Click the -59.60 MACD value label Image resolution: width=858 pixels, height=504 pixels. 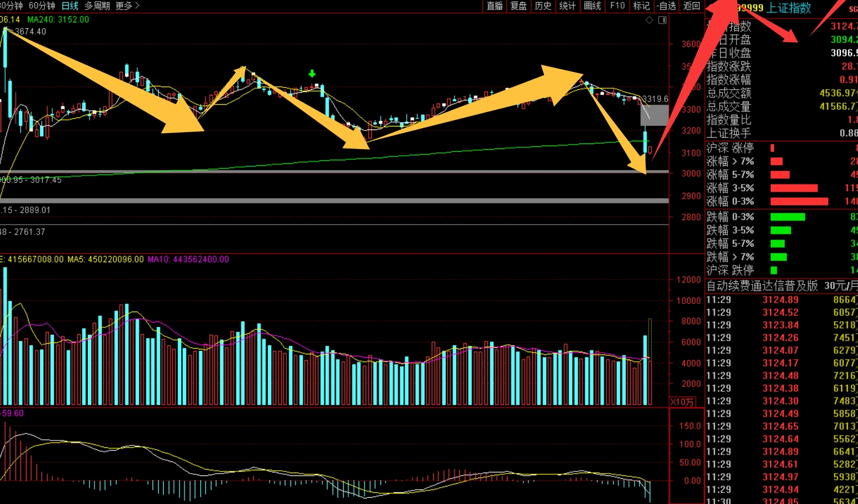click(12, 413)
